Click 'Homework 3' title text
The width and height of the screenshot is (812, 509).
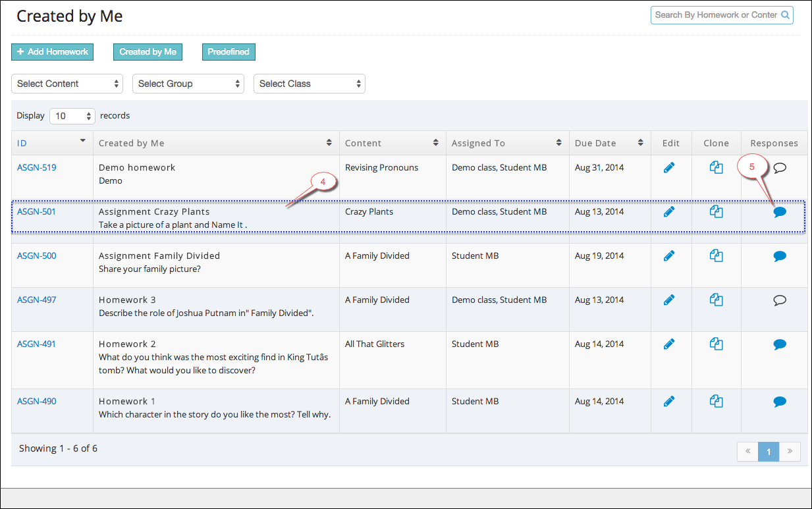coord(127,300)
